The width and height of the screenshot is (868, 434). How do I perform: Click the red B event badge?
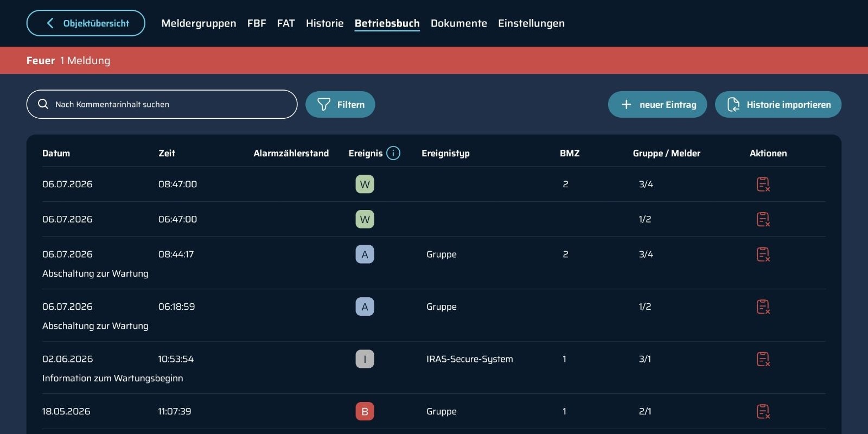coord(365,411)
